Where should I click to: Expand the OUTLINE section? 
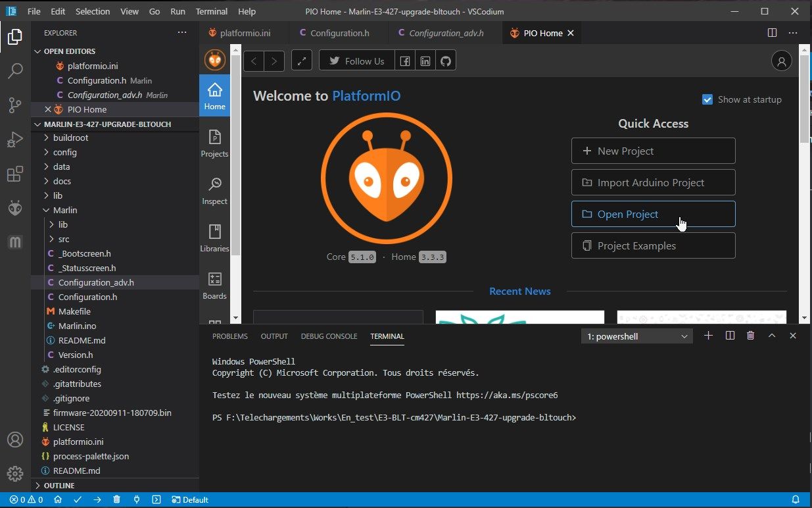pyautogui.click(x=59, y=486)
